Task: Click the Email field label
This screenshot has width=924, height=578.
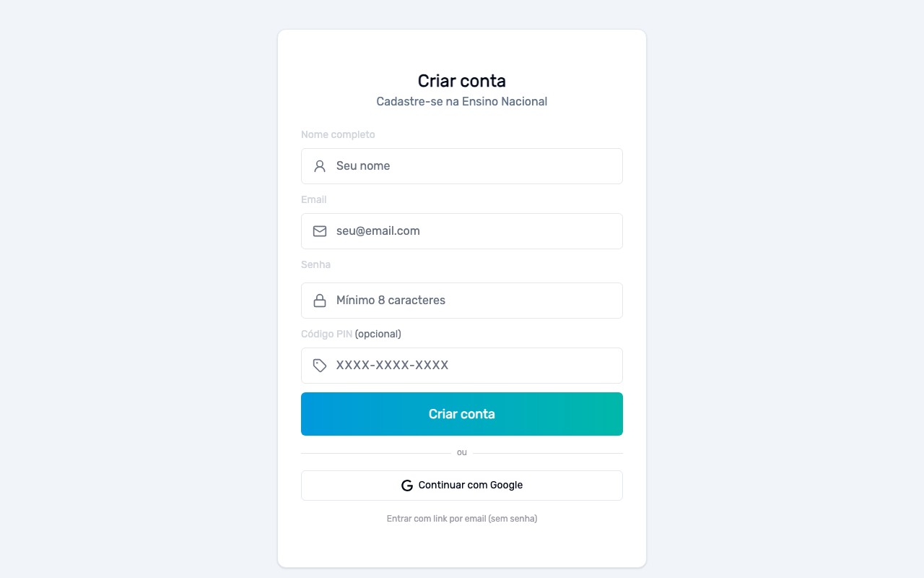Action: tap(313, 199)
